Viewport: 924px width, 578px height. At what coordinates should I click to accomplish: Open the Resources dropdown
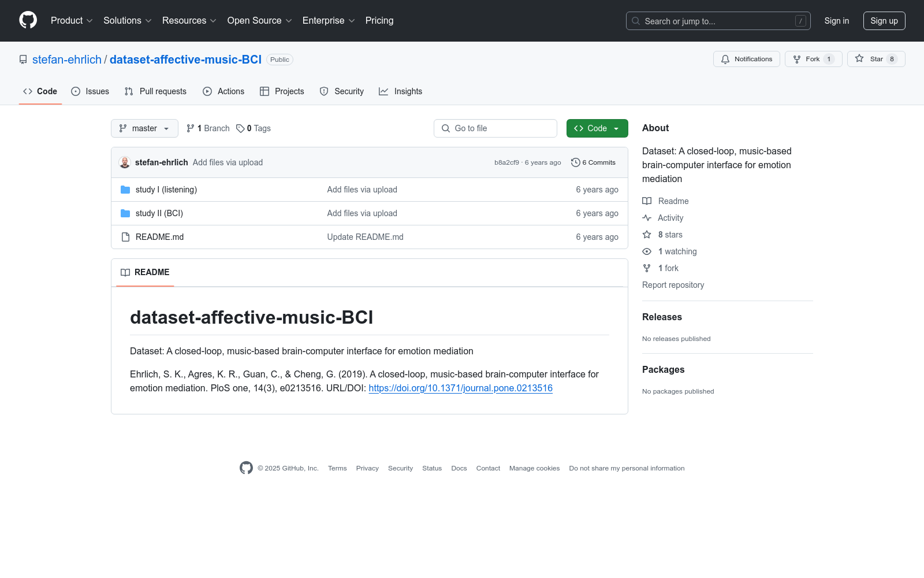189,21
